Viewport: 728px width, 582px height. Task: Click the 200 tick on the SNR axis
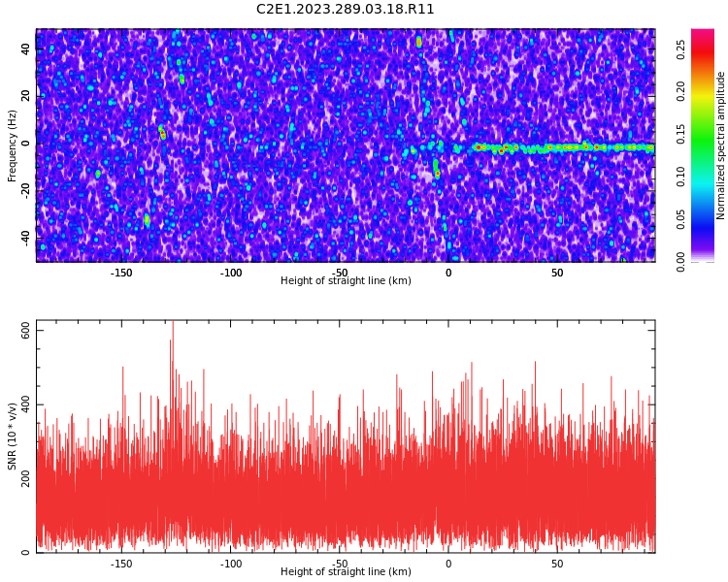(26, 478)
